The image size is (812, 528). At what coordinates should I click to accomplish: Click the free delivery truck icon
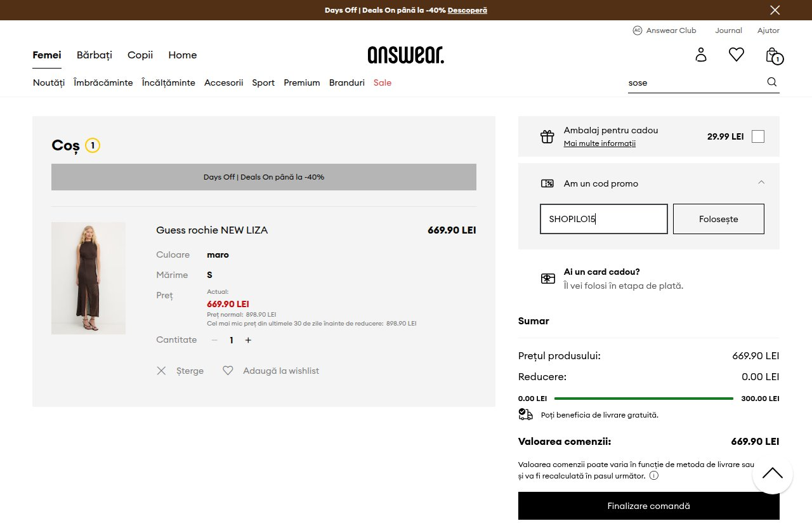tap(525, 414)
